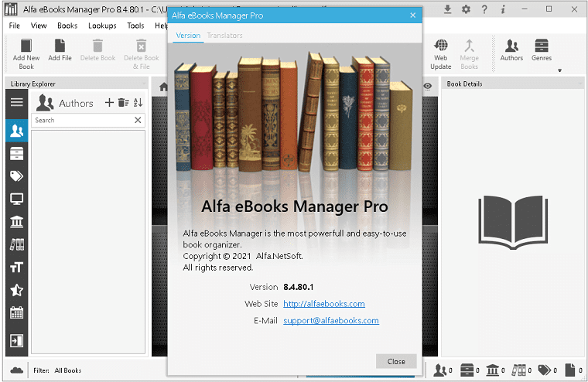Open the Genres lookup toolbar icon

[541, 49]
